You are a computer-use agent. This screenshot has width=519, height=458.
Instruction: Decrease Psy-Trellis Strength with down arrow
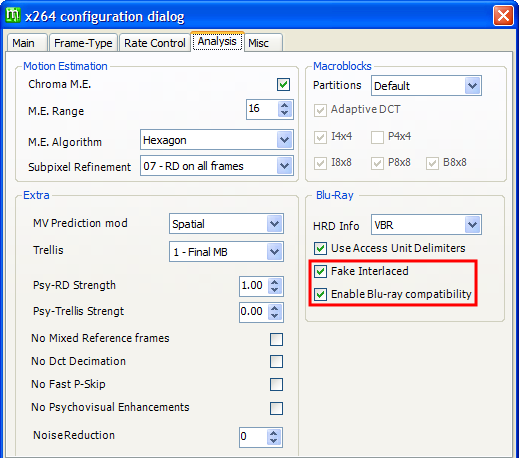click(275, 316)
